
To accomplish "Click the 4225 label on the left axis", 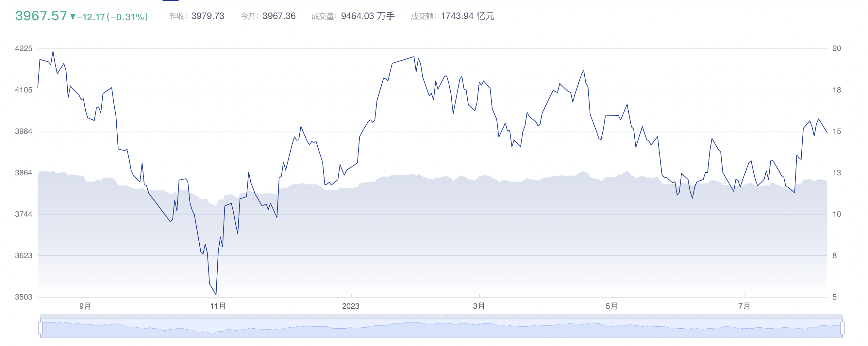I will tap(24, 48).
